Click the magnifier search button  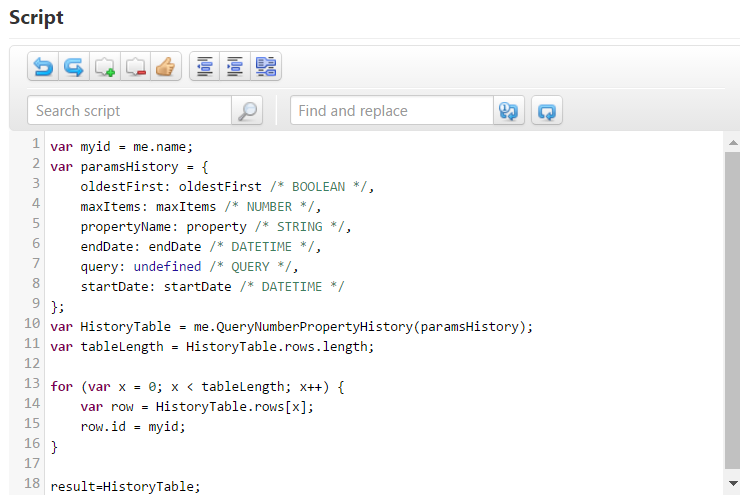(247, 110)
